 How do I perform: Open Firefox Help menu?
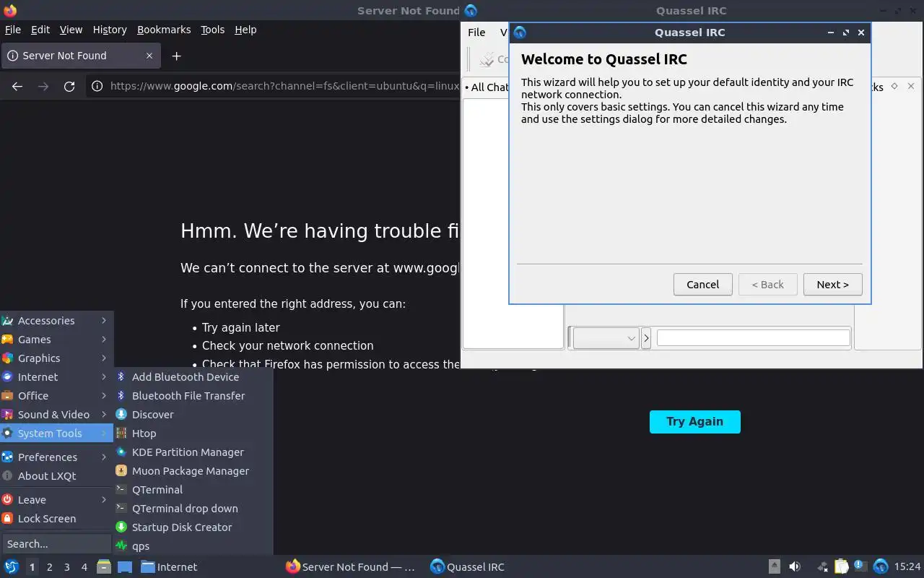[x=245, y=30]
